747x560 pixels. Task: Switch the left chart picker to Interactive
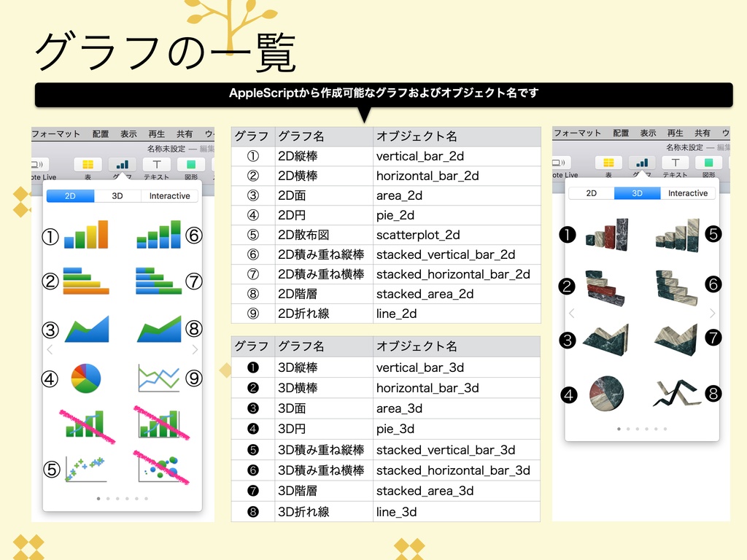tap(169, 195)
